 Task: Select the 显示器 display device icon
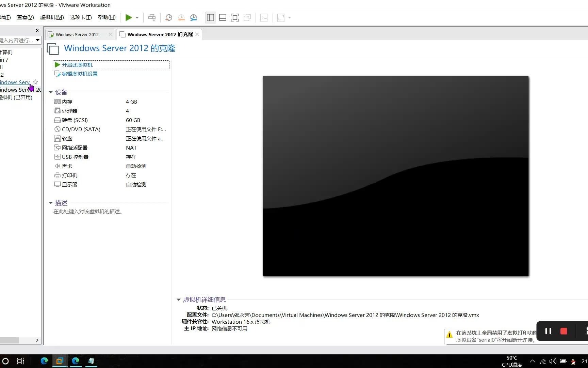(x=58, y=184)
